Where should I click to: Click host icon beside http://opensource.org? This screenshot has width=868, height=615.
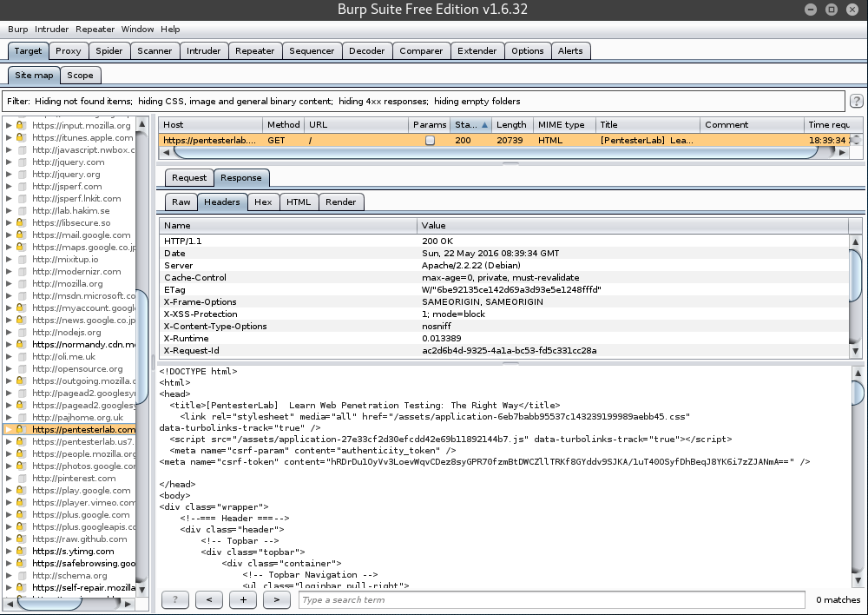pos(21,369)
